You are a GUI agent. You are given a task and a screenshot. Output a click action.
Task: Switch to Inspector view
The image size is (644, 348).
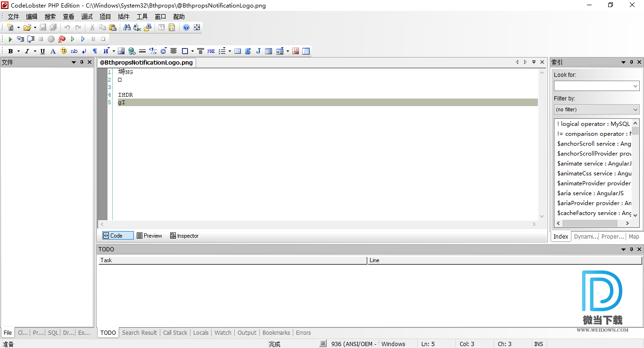[x=184, y=236]
